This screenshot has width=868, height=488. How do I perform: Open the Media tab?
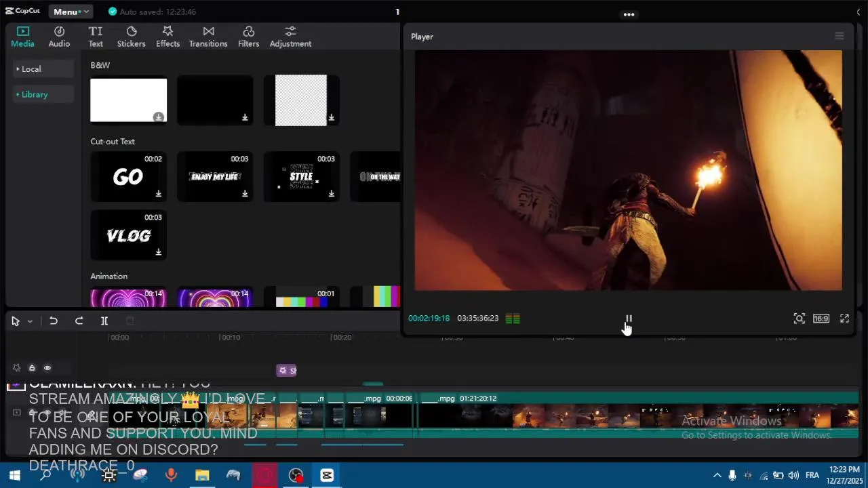(22, 37)
